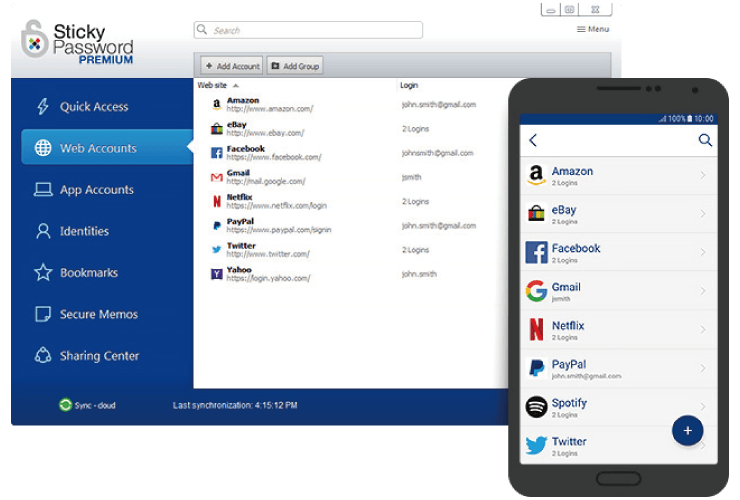Click the Amazon favicon in desktop list
The height and width of the screenshot is (500, 740).
(x=217, y=104)
